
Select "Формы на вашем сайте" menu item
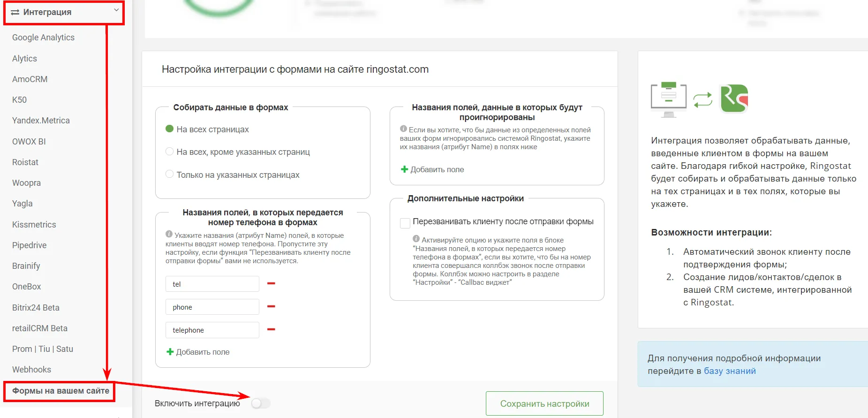coord(60,391)
